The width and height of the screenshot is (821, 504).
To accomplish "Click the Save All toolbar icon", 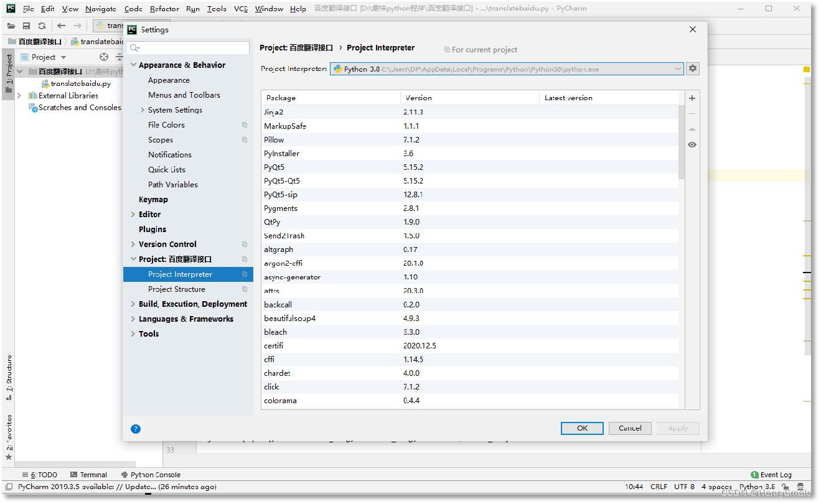I will (x=26, y=26).
